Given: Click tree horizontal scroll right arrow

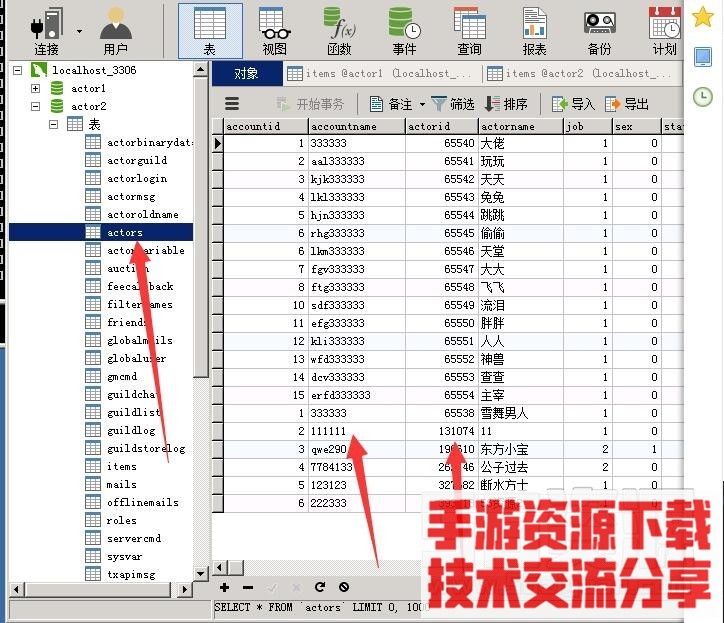Looking at the screenshot, I should [x=184, y=589].
